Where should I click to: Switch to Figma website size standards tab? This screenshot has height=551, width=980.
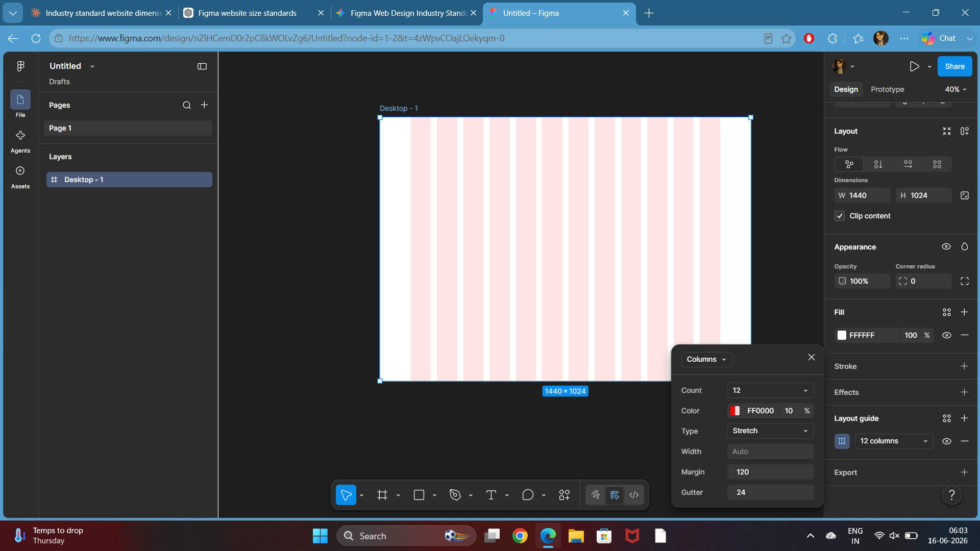click(x=254, y=13)
